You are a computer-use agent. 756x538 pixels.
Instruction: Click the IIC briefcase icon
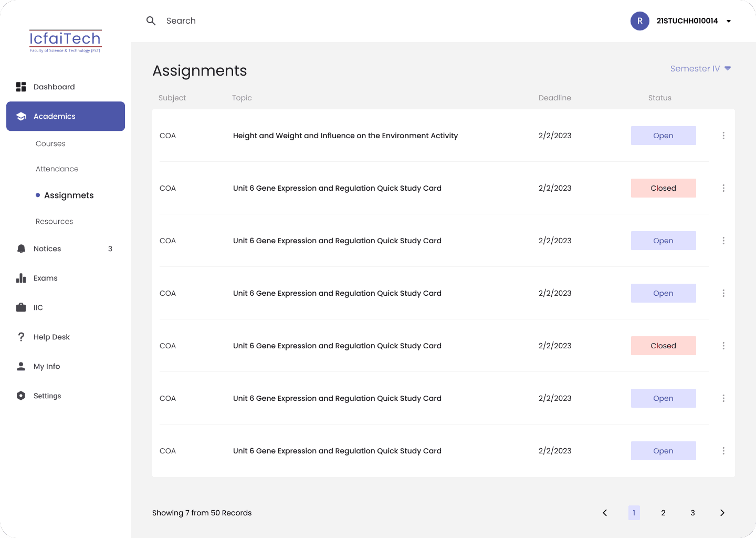[x=21, y=307]
